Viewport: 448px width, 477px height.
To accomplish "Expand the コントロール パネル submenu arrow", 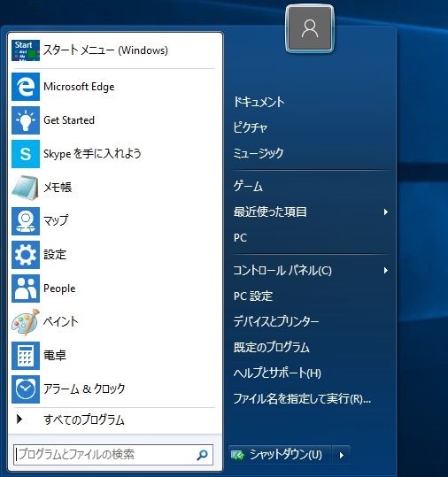I will [x=386, y=270].
